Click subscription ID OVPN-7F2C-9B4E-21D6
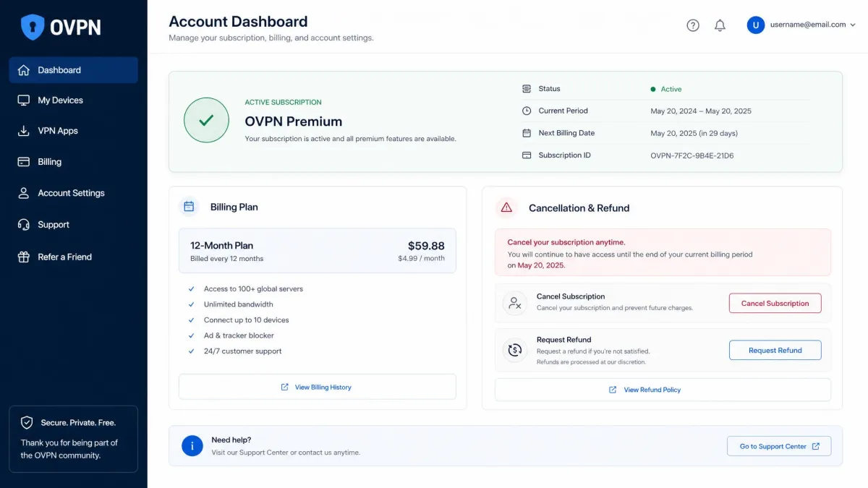Screen dimensions: 868x488 (692, 155)
